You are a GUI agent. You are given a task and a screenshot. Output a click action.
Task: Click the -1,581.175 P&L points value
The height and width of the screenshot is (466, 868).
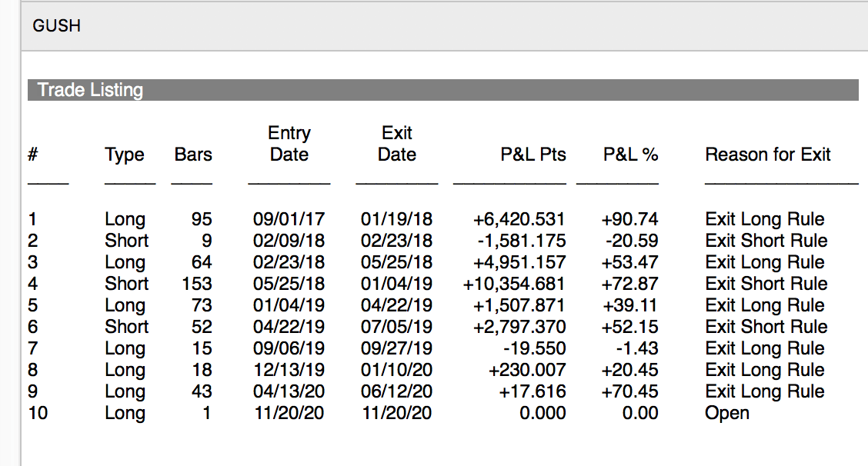click(x=520, y=241)
